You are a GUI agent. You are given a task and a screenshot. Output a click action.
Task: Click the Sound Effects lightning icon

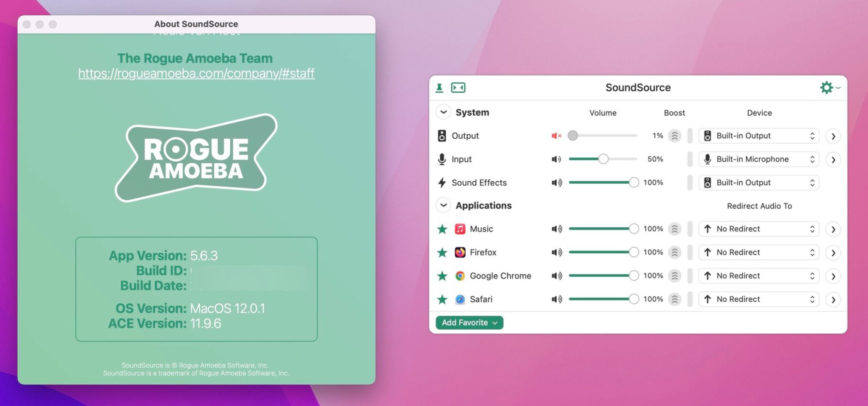[442, 183]
